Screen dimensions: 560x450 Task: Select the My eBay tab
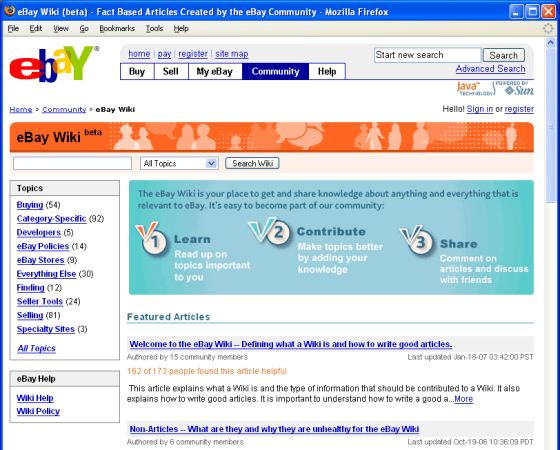coord(215,71)
